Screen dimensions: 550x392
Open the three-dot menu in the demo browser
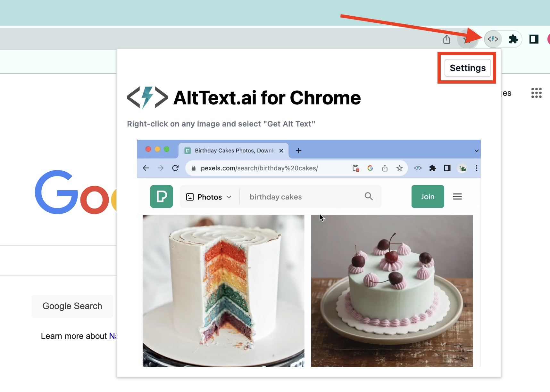tap(477, 168)
